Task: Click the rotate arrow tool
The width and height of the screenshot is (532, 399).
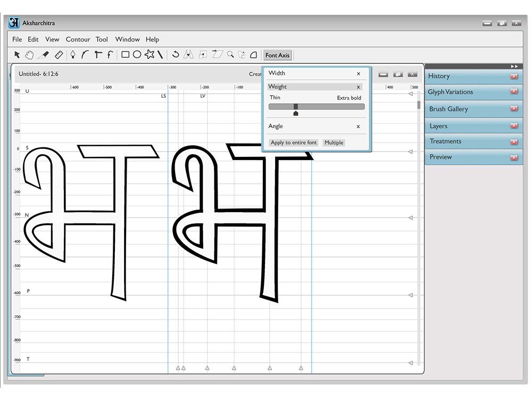Action: pyautogui.click(x=176, y=54)
